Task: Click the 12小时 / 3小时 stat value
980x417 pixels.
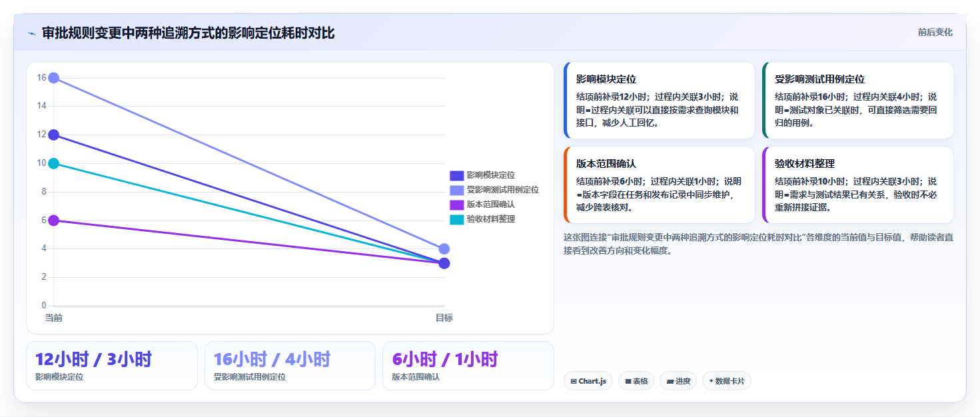Action: [x=93, y=360]
